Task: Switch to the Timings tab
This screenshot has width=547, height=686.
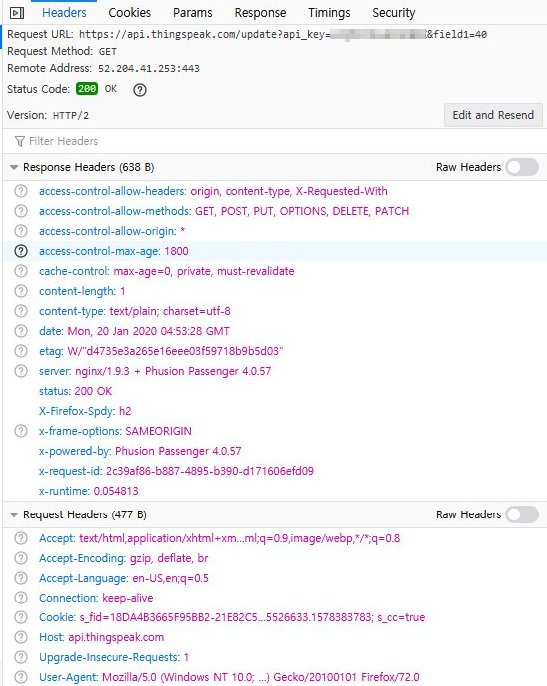Action: coord(329,13)
